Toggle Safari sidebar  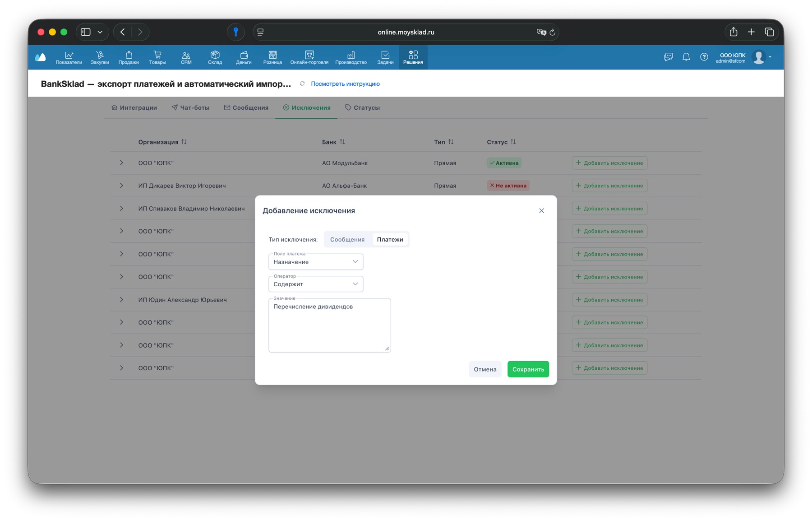(86, 32)
